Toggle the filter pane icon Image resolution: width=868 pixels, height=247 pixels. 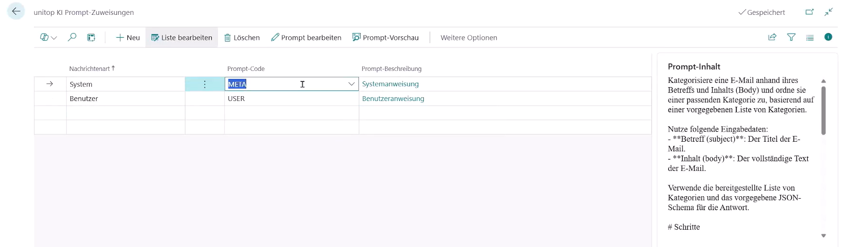pyautogui.click(x=791, y=37)
